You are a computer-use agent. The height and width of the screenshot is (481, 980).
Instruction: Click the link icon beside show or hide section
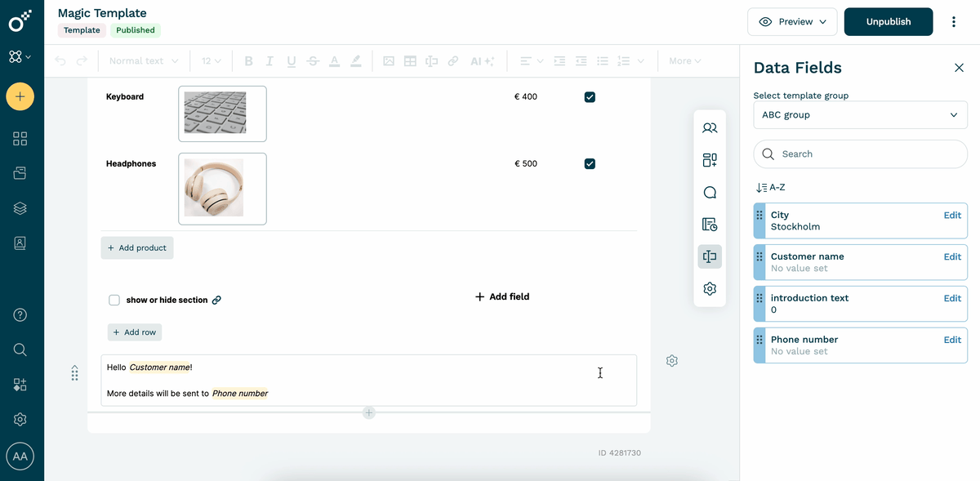coord(216,301)
